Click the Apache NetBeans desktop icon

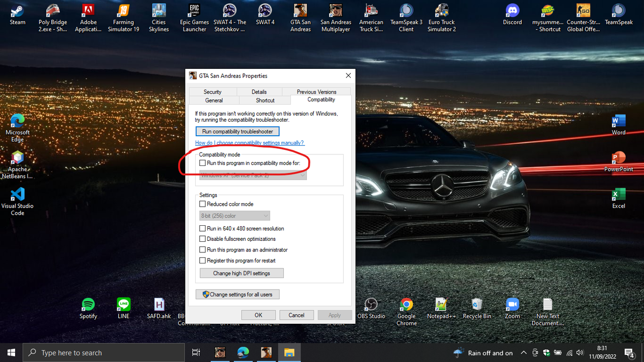pyautogui.click(x=18, y=165)
